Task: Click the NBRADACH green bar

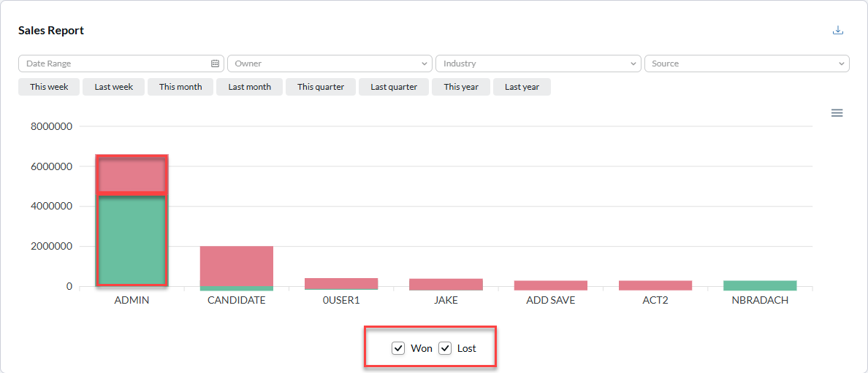Action: click(760, 285)
